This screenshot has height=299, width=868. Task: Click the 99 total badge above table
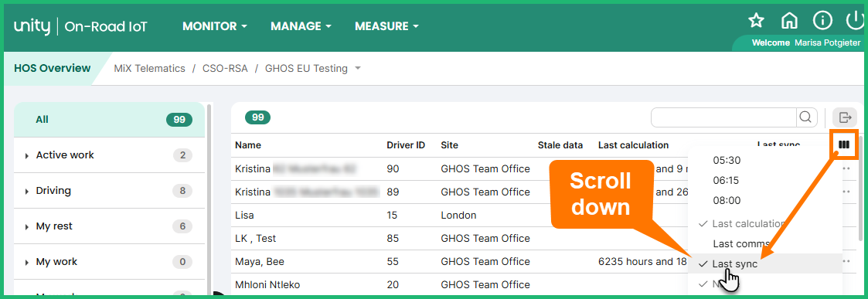point(258,117)
